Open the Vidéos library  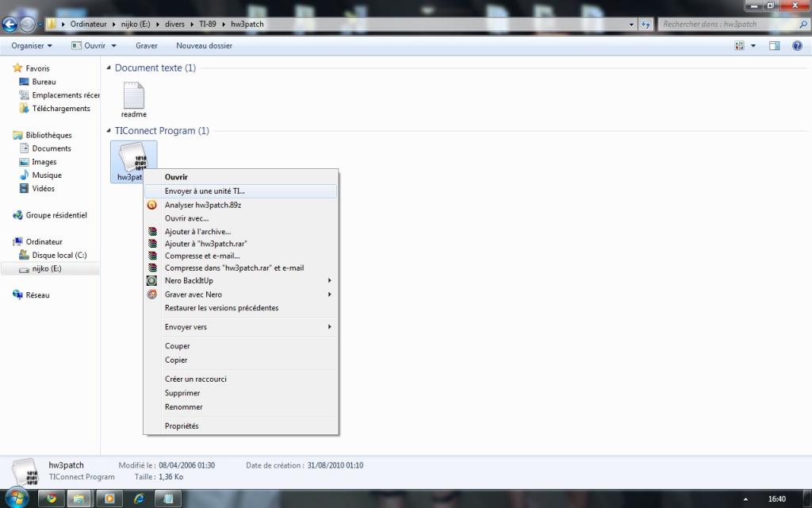point(37,189)
